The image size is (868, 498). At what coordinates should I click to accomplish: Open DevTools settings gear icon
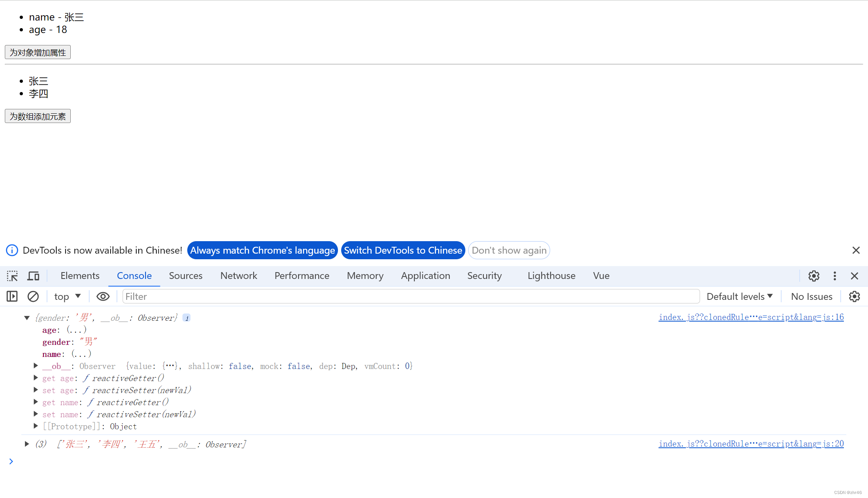click(814, 276)
